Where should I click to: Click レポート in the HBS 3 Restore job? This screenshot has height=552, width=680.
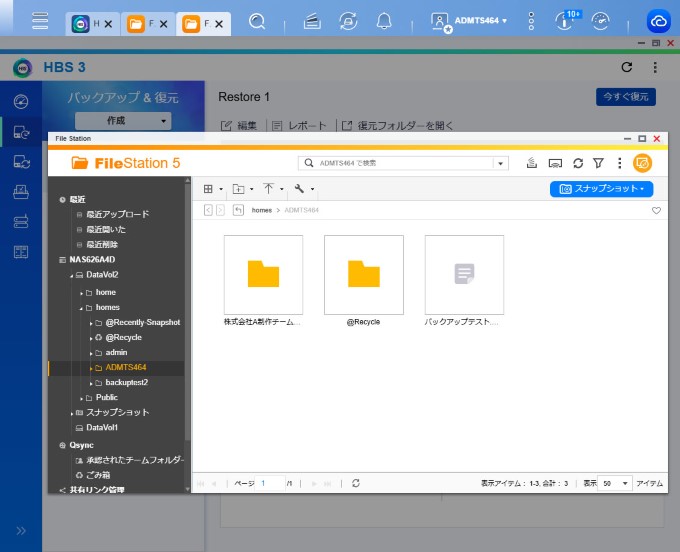tap(299, 126)
